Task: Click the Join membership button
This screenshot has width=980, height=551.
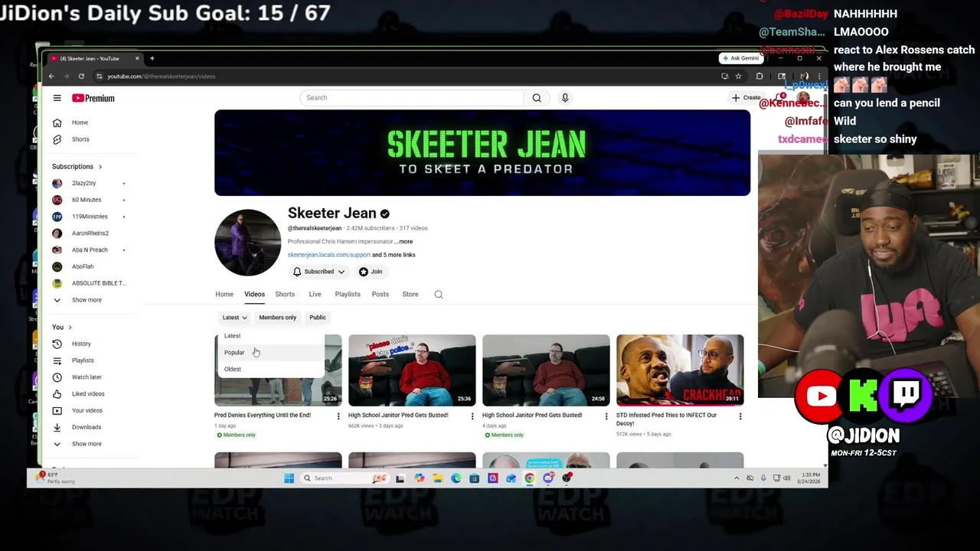Action: pos(371,272)
